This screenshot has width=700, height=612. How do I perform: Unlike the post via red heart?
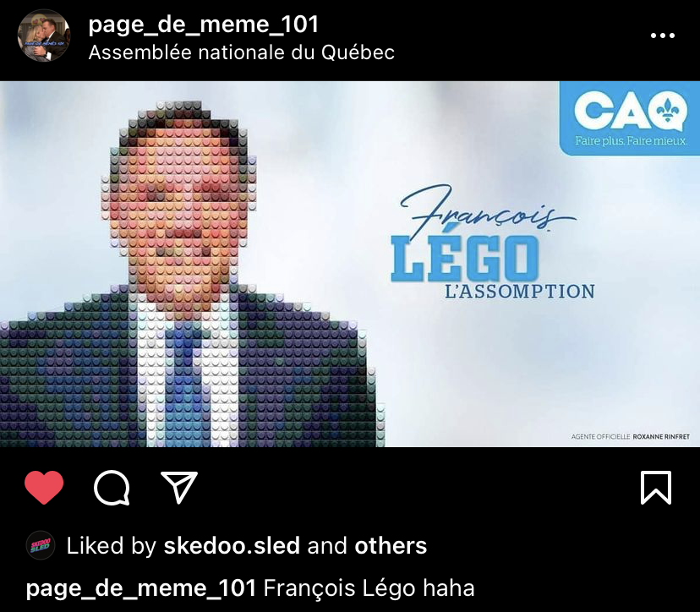44,488
